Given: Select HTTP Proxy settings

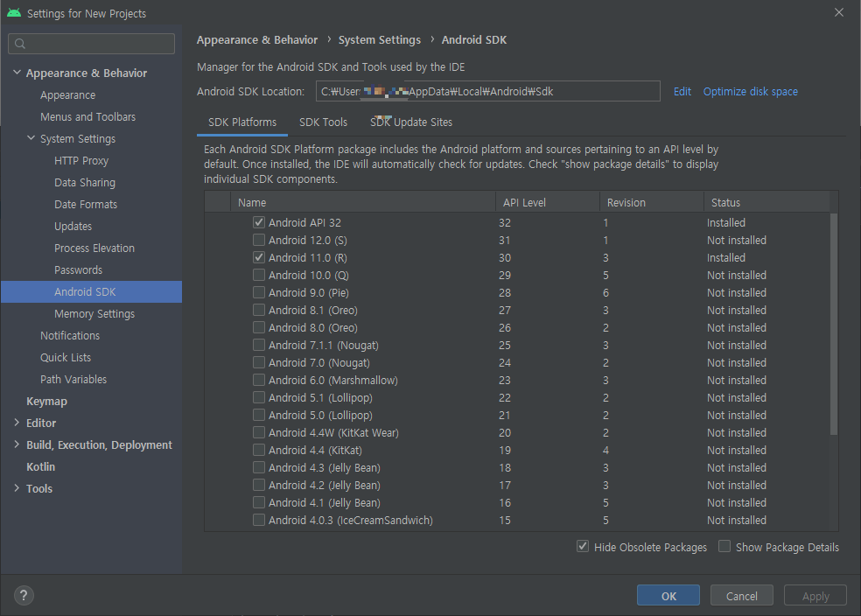Looking at the screenshot, I should (81, 161).
